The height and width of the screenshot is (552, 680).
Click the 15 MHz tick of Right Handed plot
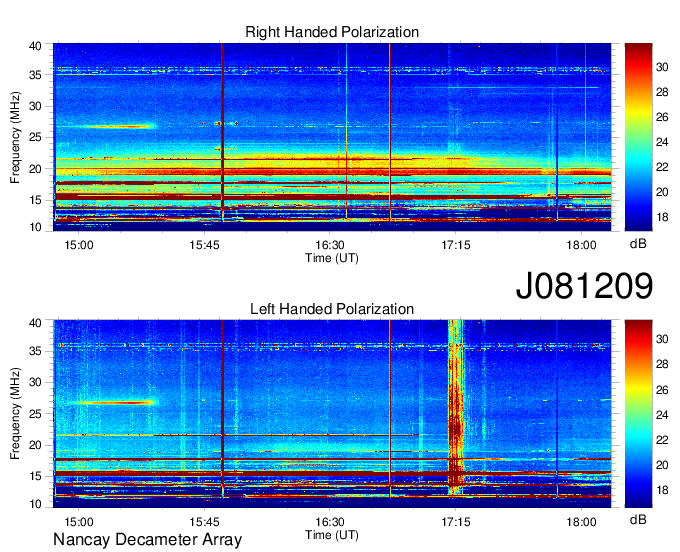[35, 200]
